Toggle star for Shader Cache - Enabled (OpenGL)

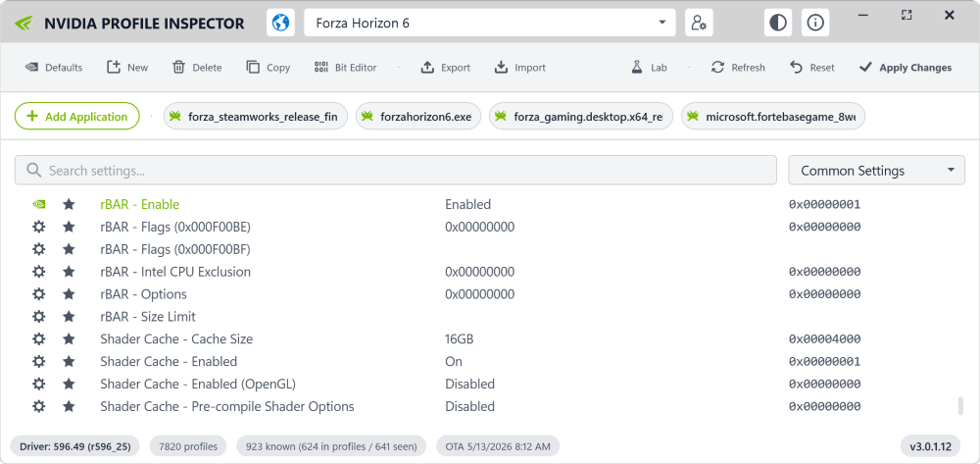point(69,384)
